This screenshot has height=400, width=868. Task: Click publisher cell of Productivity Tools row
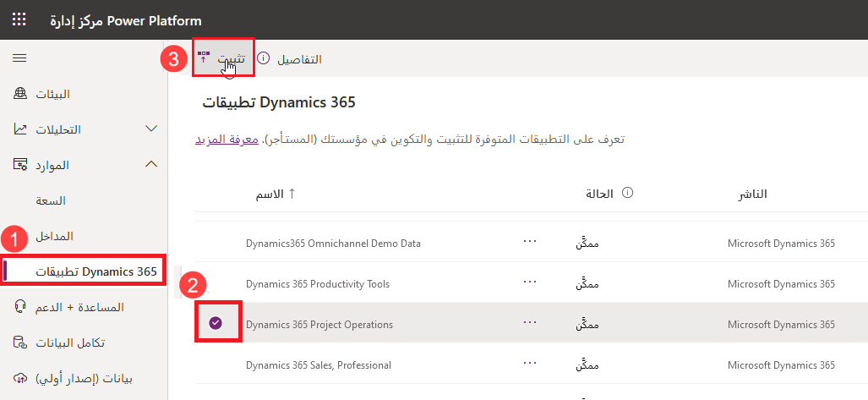(781, 284)
